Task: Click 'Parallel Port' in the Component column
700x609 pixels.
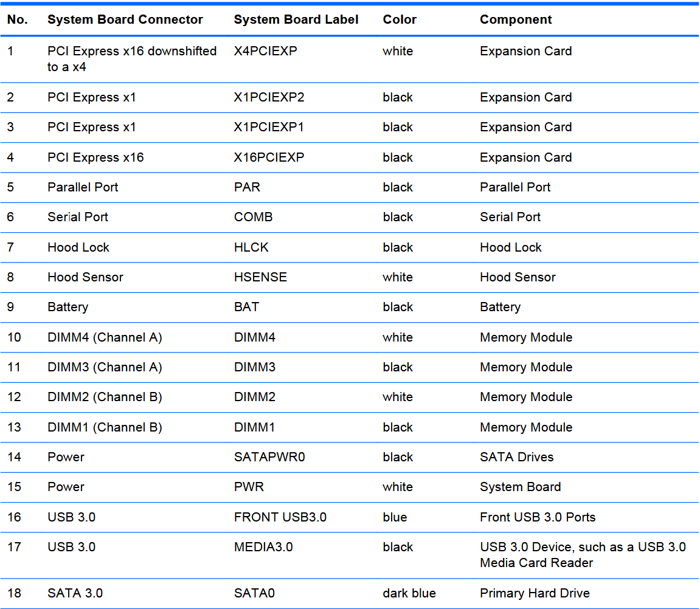Action: point(515,187)
